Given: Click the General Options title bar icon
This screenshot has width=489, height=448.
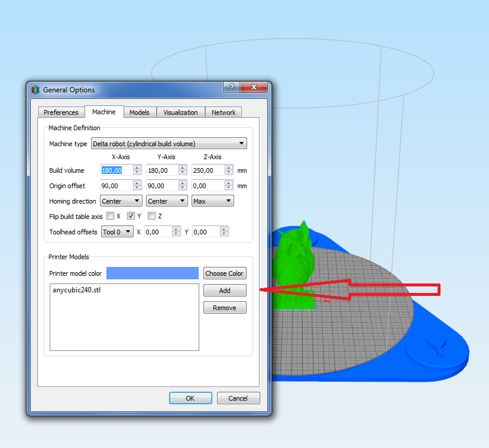Looking at the screenshot, I should pos(35,90).
